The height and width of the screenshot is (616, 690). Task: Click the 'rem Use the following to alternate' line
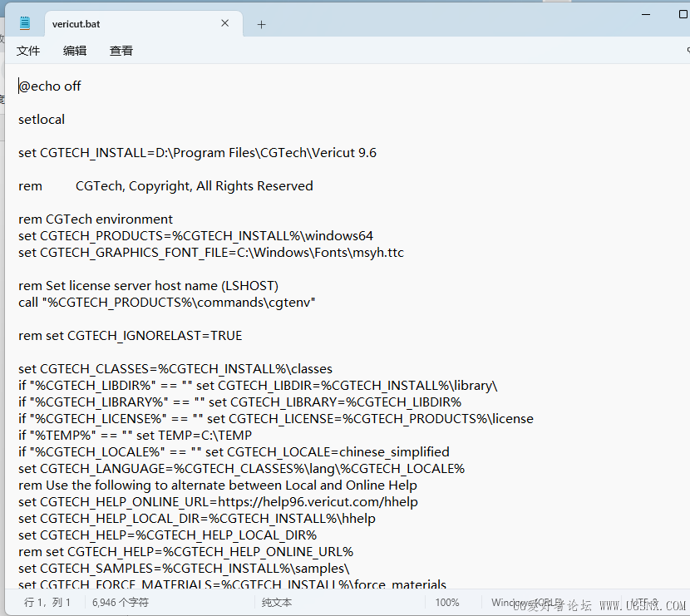[x=217, y=485]
